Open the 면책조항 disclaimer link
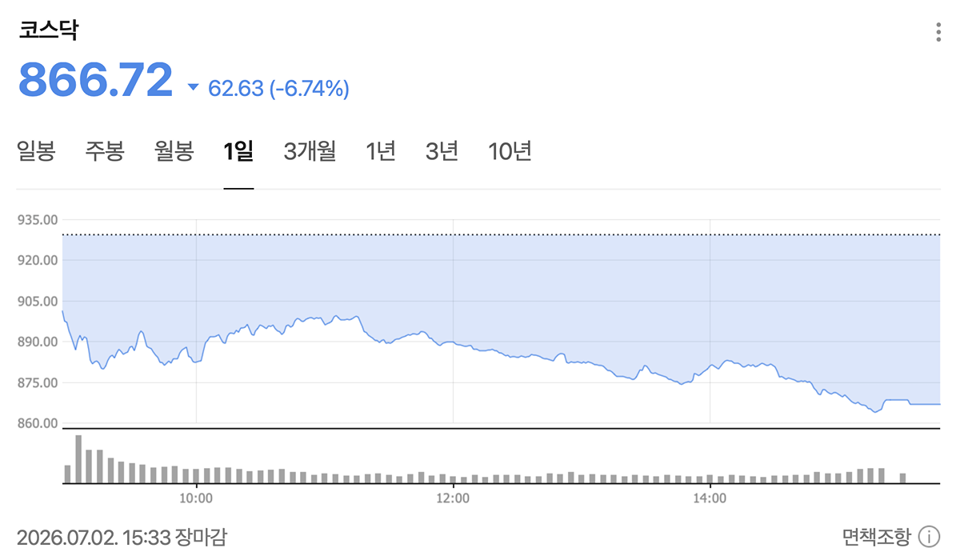The width and height of the screenshot is (960, 560). [x=876, y=536]
